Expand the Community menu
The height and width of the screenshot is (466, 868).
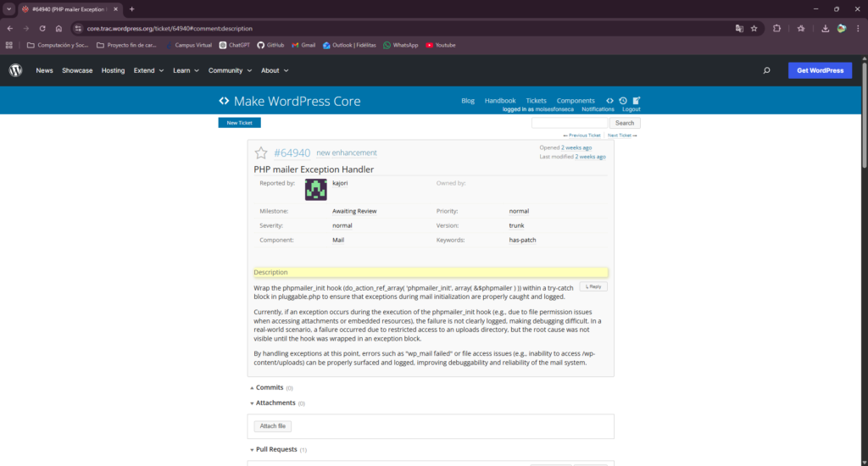(230, 70)
